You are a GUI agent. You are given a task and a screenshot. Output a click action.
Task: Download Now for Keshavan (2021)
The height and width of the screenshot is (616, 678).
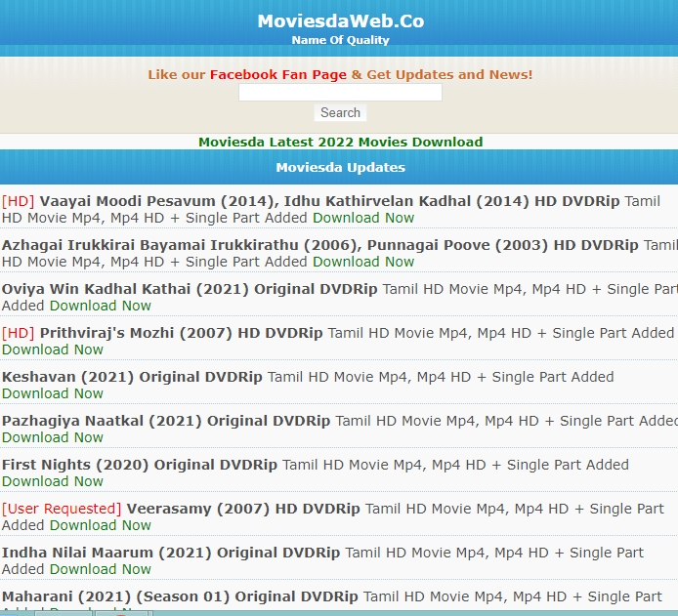(53, 393)
